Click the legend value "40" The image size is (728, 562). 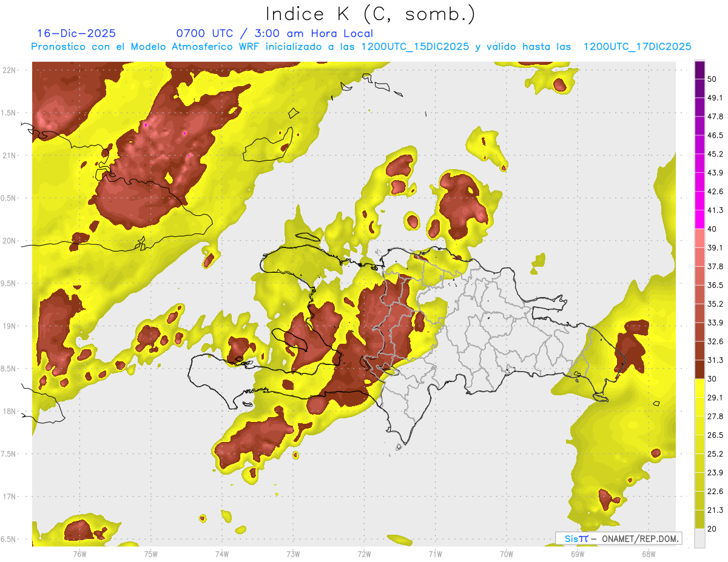(712, 229)
